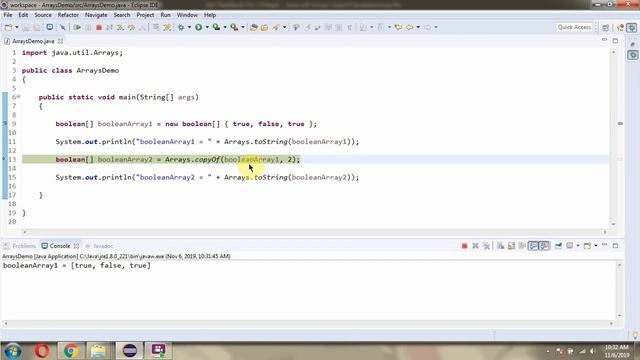Click the Remove Launch icon in console

click(x=475, y=246)
